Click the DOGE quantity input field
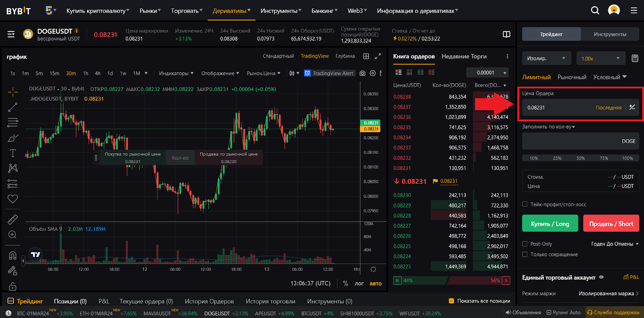This screenshot has height=318, width=644. (580, 141)
